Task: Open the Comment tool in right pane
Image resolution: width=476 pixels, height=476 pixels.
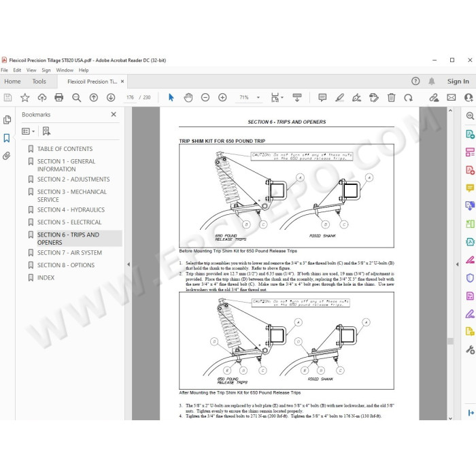Action: [470, 188]
